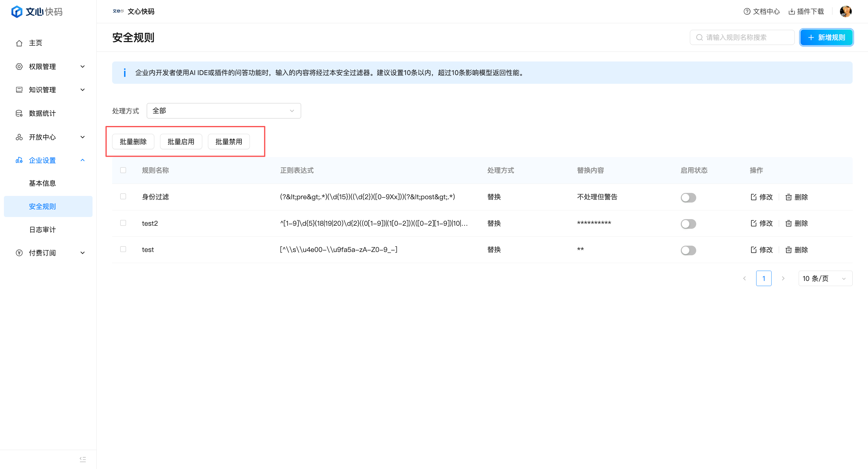Tick the checkbox for test2 row
Viewport: 868px width, 469px height.
tap(123, 223)
